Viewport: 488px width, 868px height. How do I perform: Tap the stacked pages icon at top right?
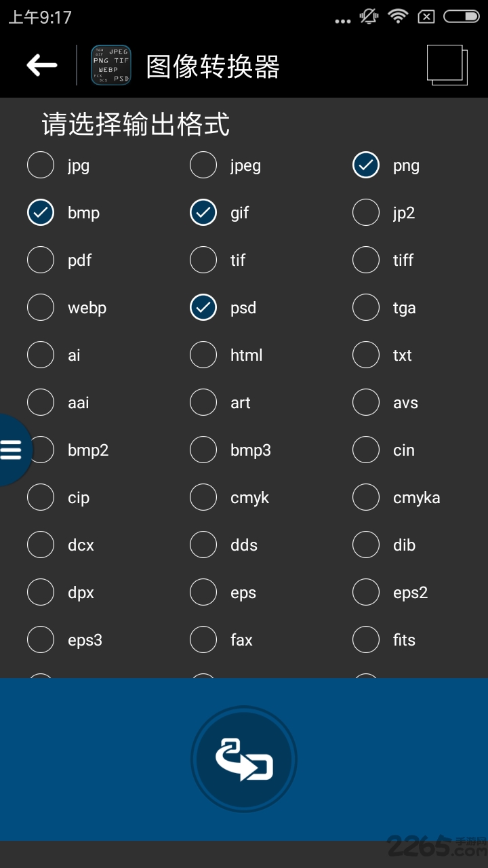[446, 63]
